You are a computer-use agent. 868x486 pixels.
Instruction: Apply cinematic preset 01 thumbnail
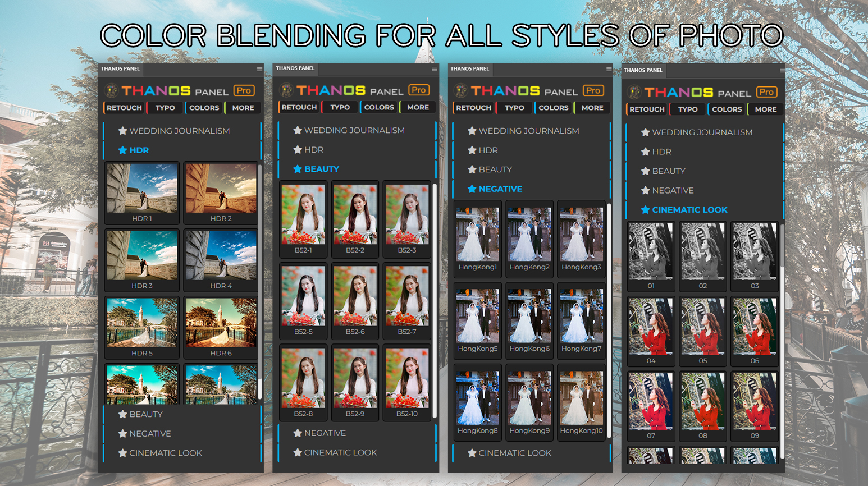(651, 256)
